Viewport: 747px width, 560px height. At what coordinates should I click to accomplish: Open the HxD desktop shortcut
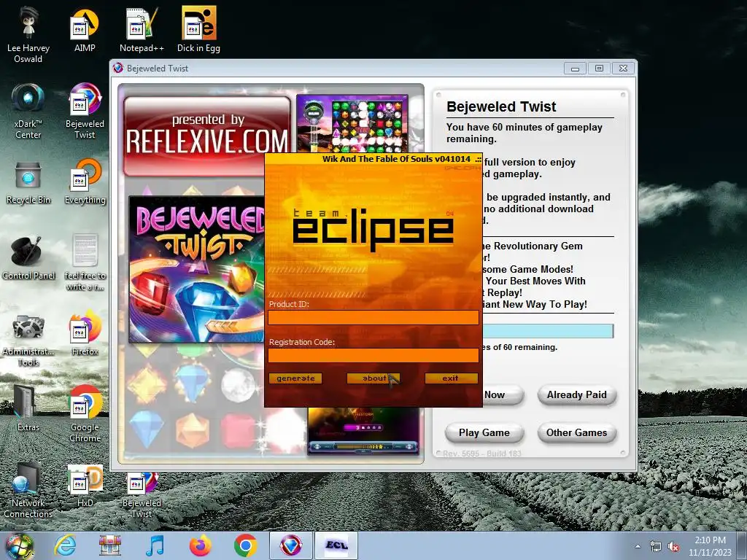(85, 486)
